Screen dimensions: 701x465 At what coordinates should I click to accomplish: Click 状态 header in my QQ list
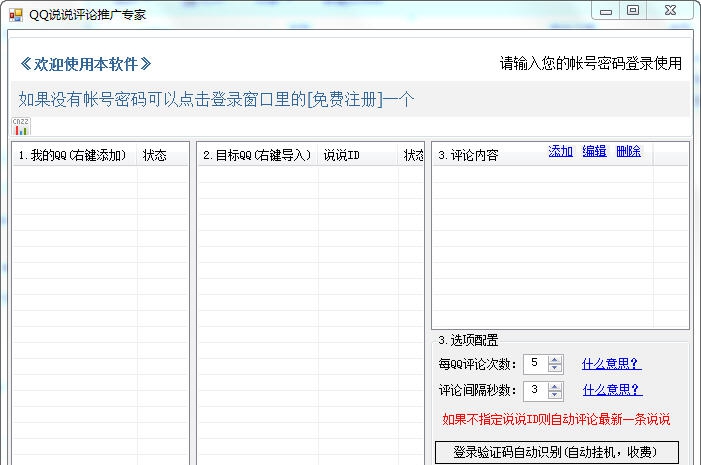[x=162, y=155]
